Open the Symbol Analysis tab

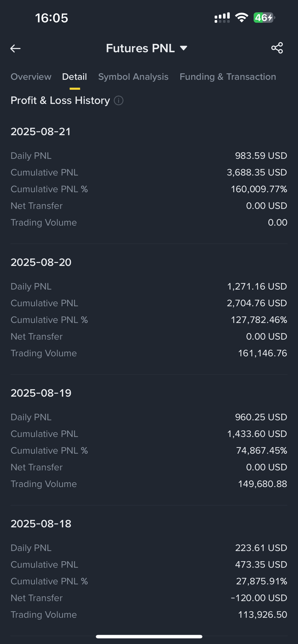point(133,77)
